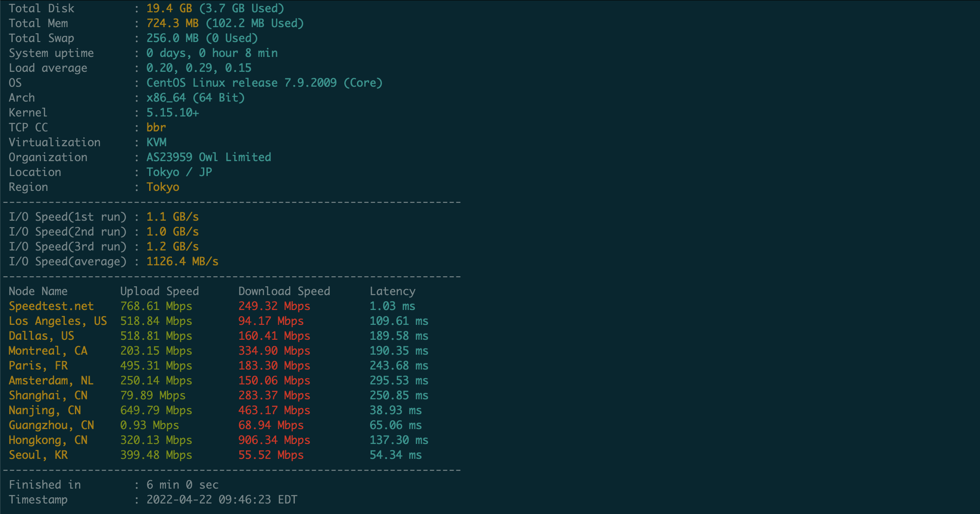980x514 pixels.
Task: Click the Arch value "x86_64 (64 Bit)"
Action: coord(196,98)
